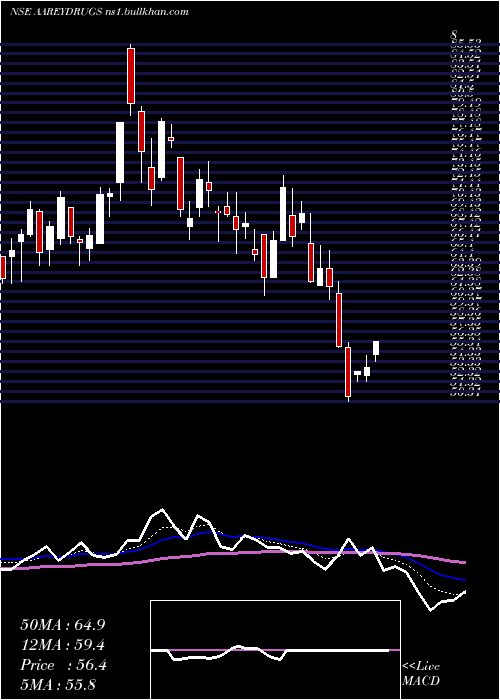The height and width of the screenshot is (700, 500).
Task: Click the 12MA : 59.4 value
Action: 62,645
